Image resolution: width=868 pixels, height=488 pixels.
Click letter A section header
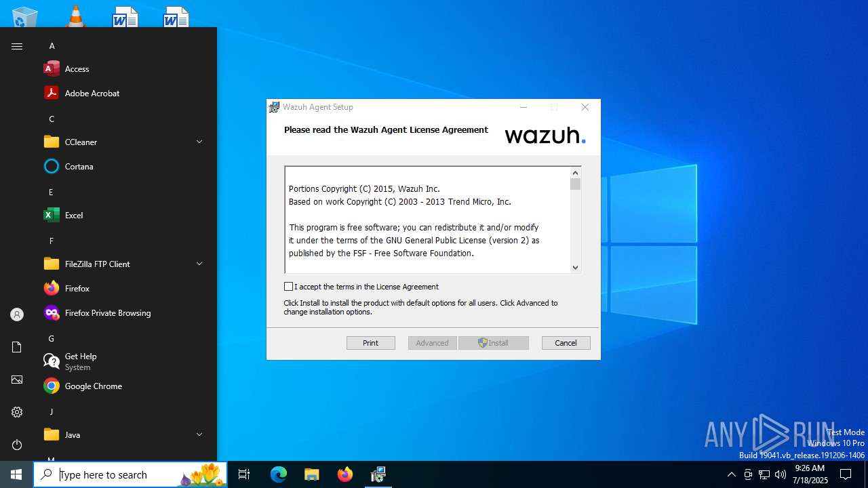52,46
